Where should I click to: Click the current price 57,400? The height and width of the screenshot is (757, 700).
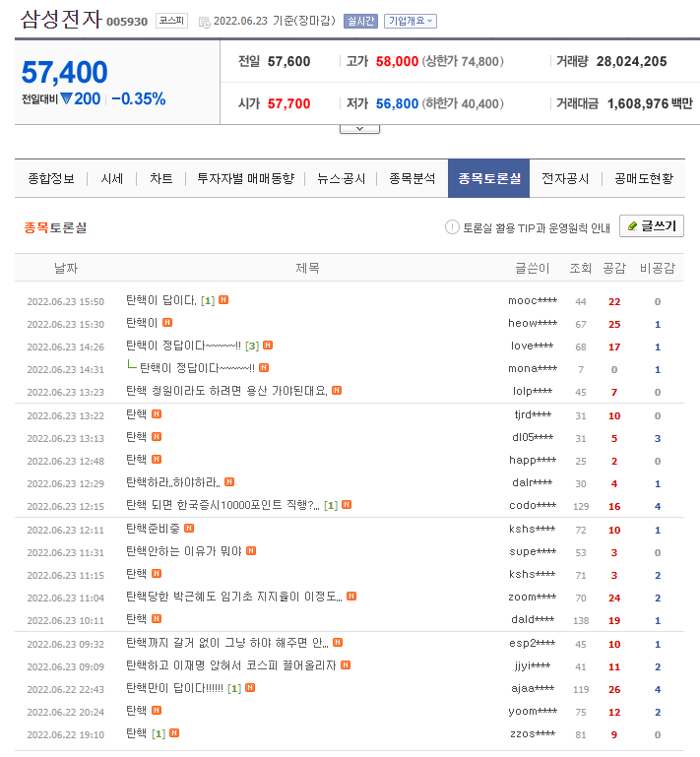65,73
